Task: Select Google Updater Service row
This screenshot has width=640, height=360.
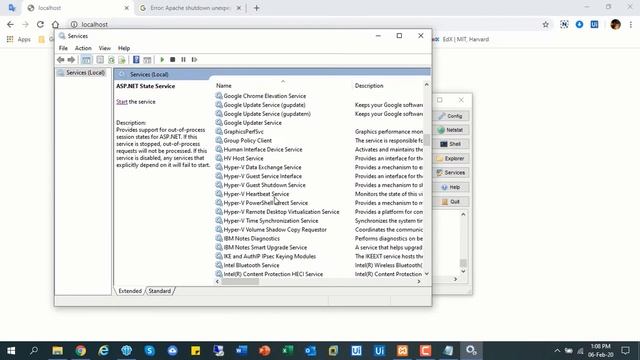Action: [252, 123]
